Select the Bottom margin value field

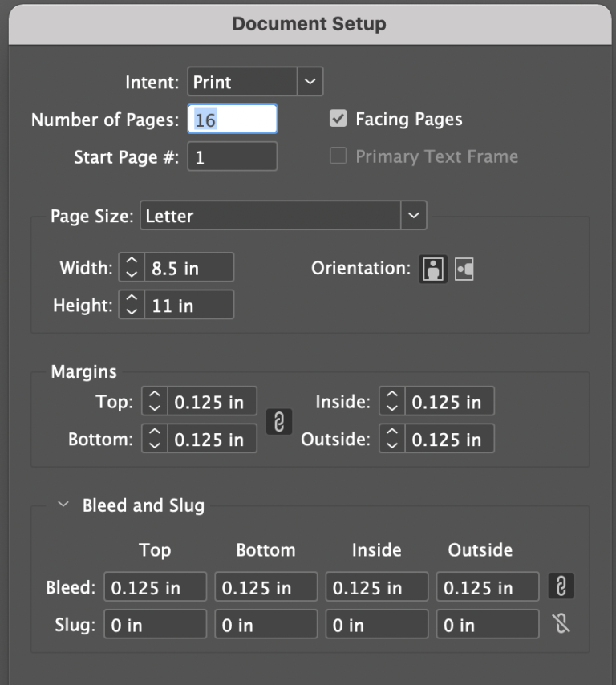(x=210, y=438)
